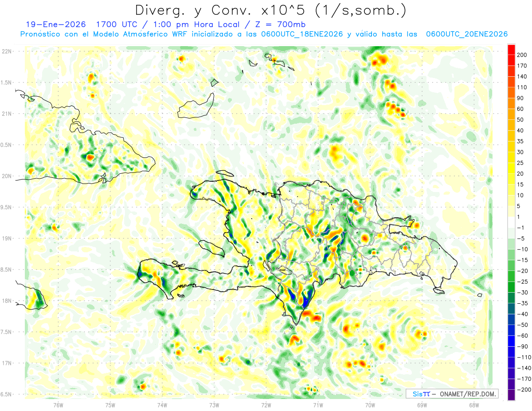Click the colorbar value '170' in the red range

coord(523,66)
